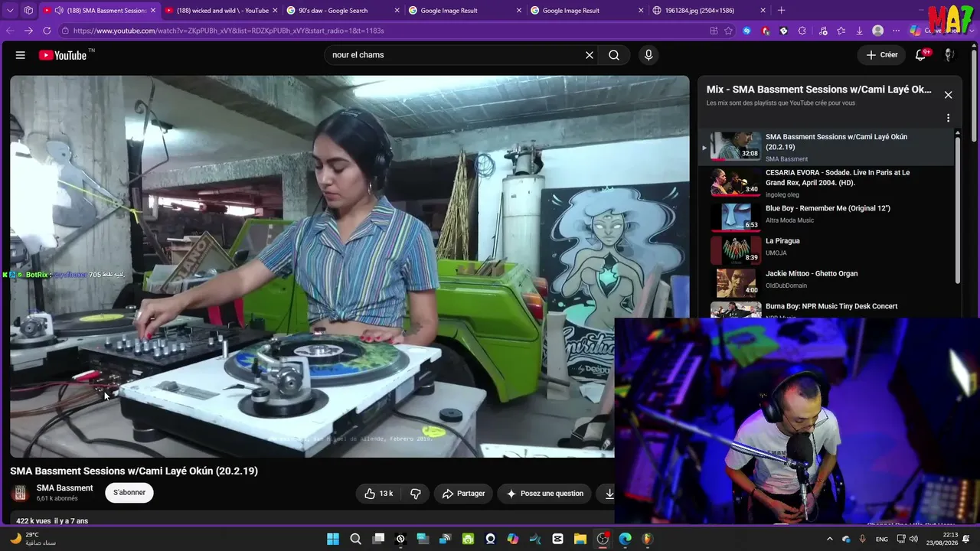Switch to the SMA Bassment Sessions tab

pos(100,11)
